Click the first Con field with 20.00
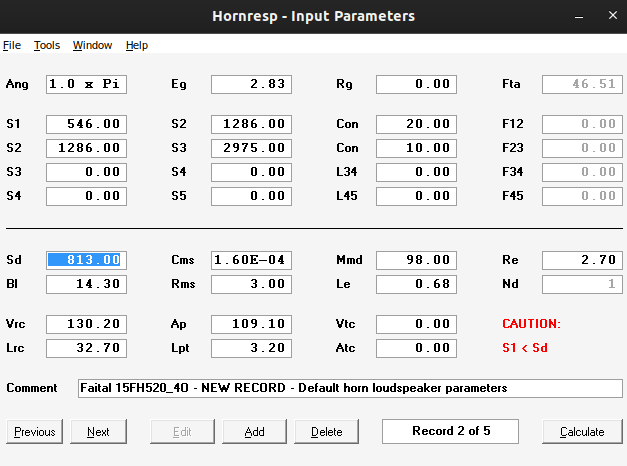This screenshot has width=627, height=466. 416,124
